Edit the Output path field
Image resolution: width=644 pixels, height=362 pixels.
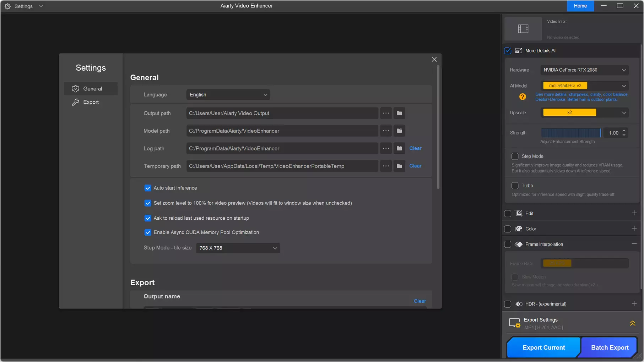(x=282, y=113)
